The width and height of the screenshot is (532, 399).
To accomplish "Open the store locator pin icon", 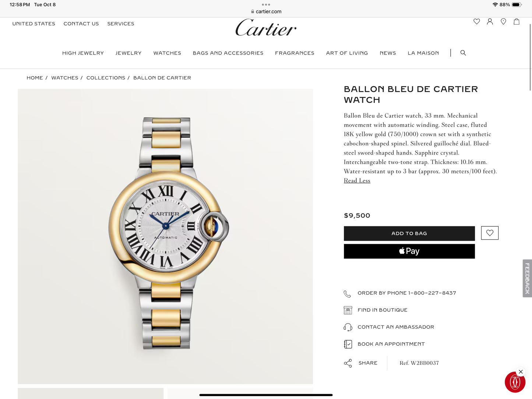I will (503, 22).
